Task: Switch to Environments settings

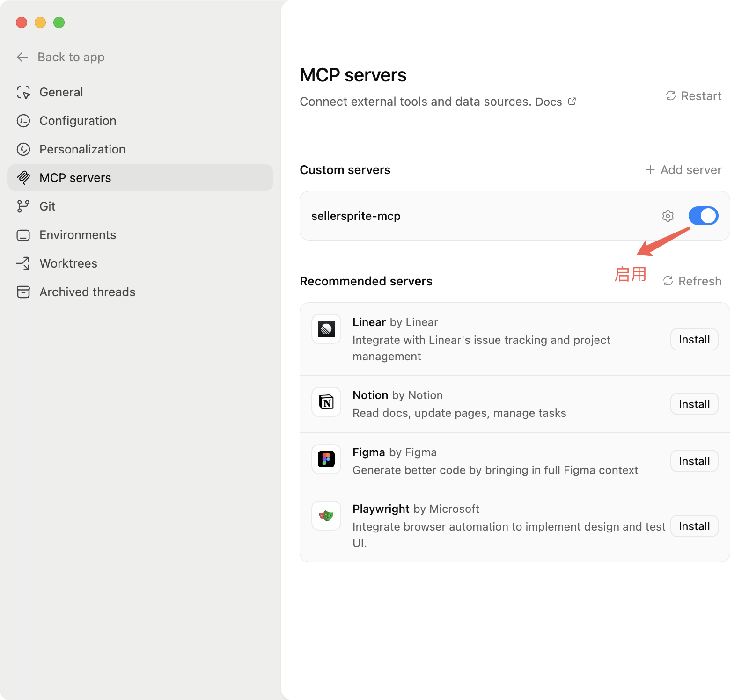Action: tap(77, 235)
